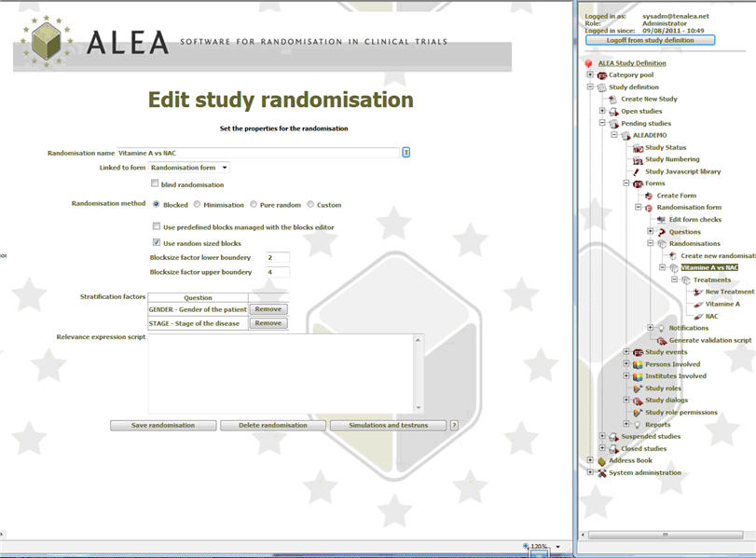
Task: Uncheck Use random sized blocks
Action: pos(156,243)
